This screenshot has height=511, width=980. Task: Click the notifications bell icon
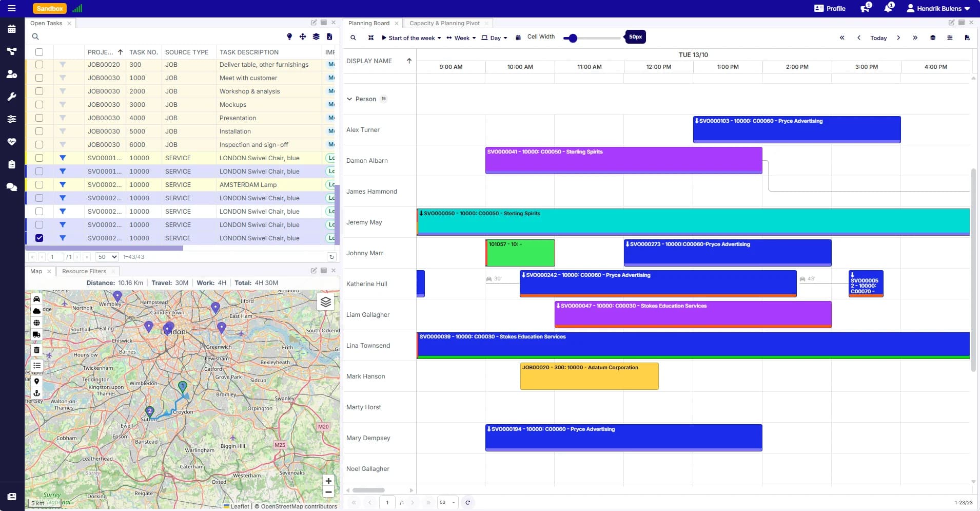889,8
